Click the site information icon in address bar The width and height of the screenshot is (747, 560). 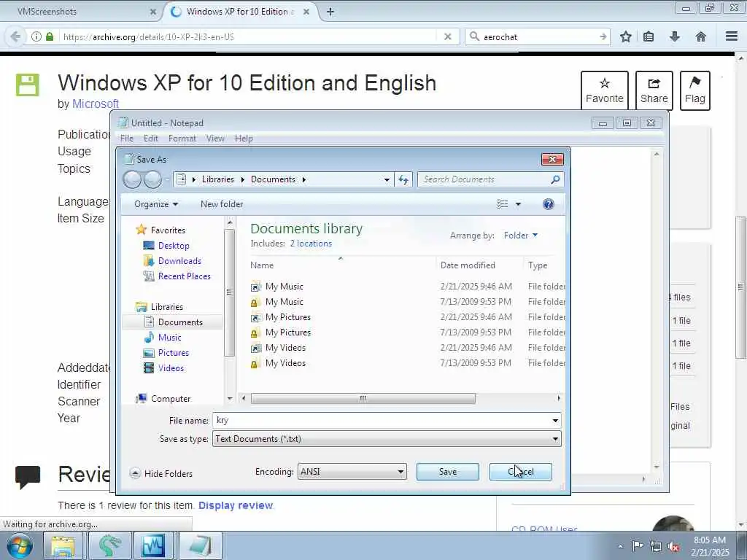36,36
